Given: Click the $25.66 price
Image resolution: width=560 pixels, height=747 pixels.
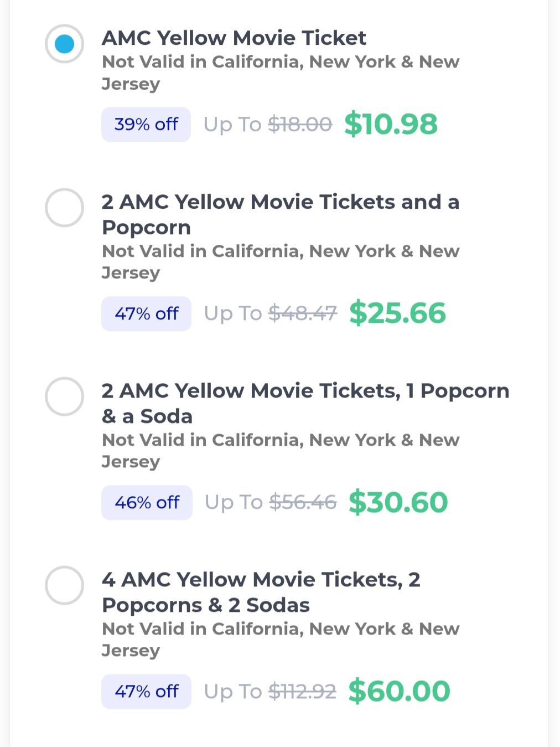Looking at the screenshot, I should point(397,313).
